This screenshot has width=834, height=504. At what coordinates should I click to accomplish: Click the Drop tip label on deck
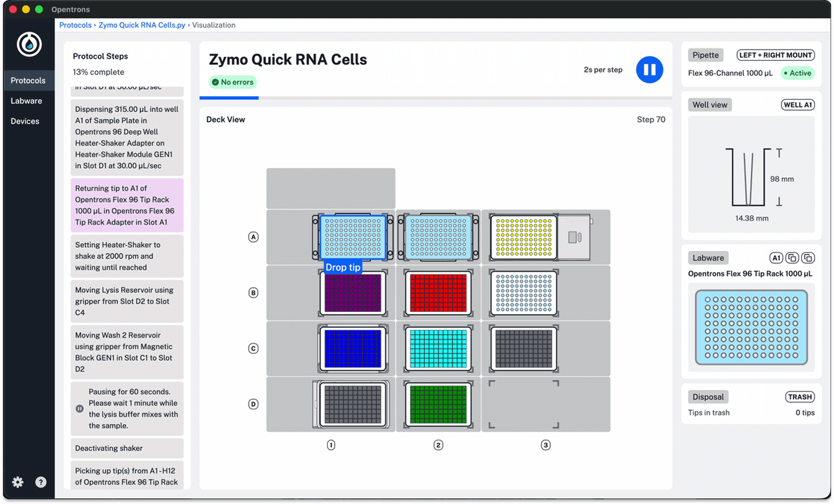coord(343,268)
